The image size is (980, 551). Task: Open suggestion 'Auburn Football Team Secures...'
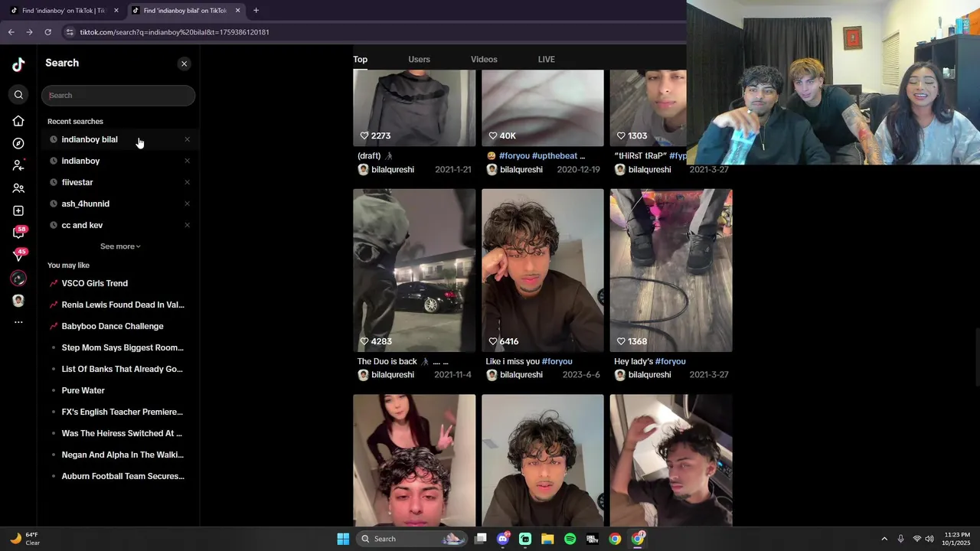click(x=122, y=476)
